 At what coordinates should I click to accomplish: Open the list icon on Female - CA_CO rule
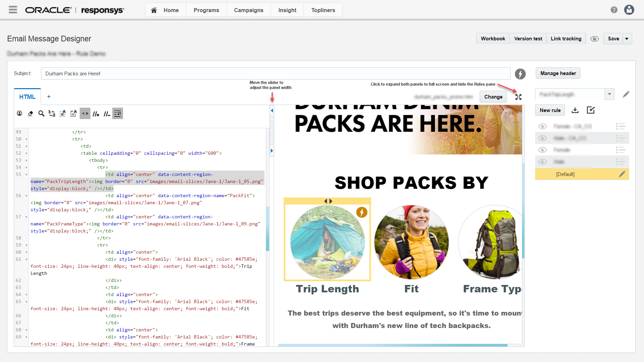(x=620, y=126)
